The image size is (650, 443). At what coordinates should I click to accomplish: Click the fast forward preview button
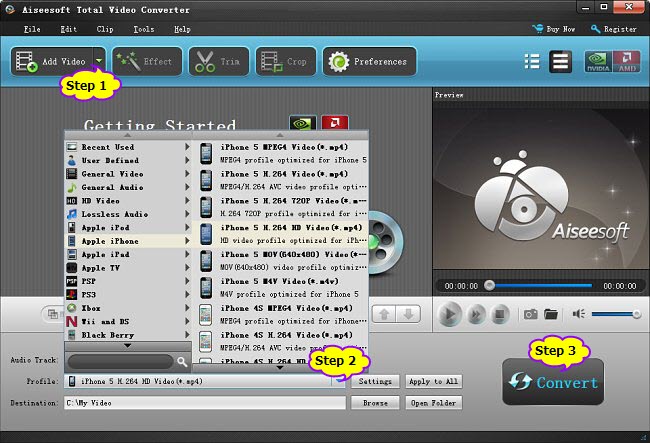(476, 315)
